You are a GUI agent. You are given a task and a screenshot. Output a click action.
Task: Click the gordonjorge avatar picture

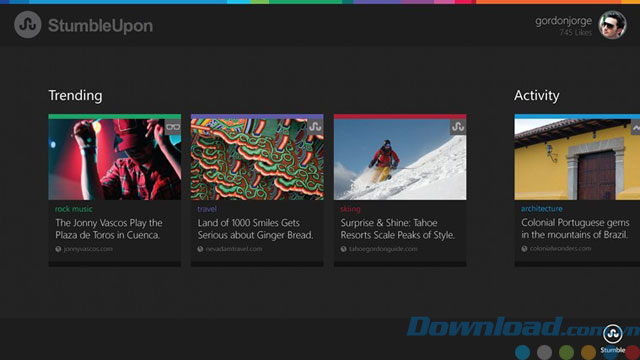[x=612, y=25]
